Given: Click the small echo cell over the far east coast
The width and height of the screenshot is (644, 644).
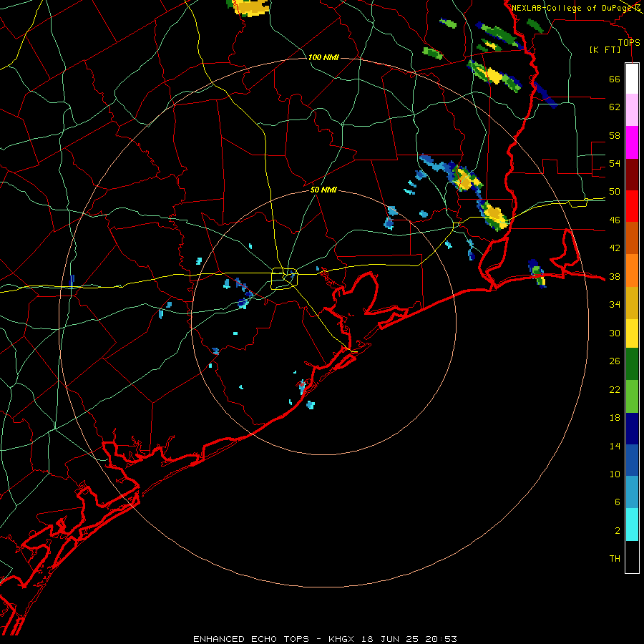Looking at the screenshot, I should [537, 273].
